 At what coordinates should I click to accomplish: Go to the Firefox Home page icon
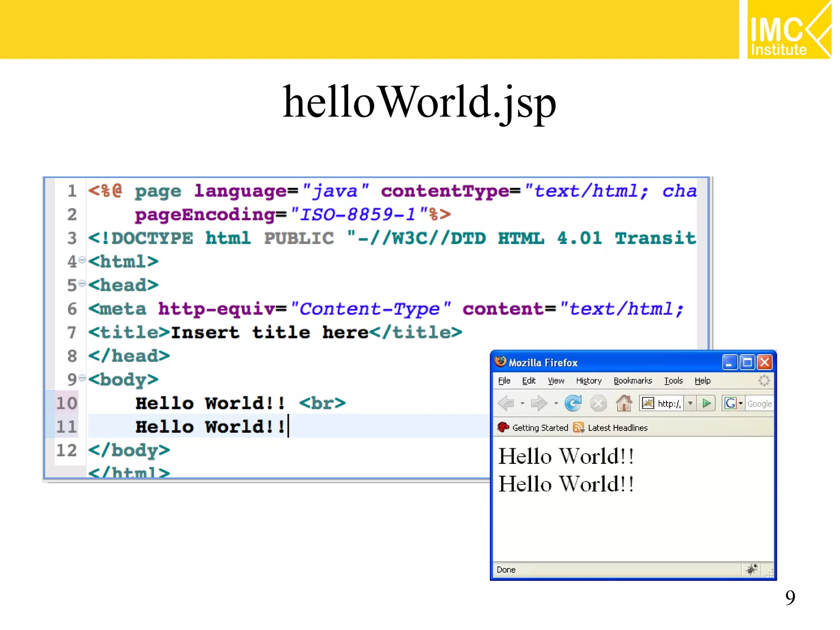(x=624, y=403)
